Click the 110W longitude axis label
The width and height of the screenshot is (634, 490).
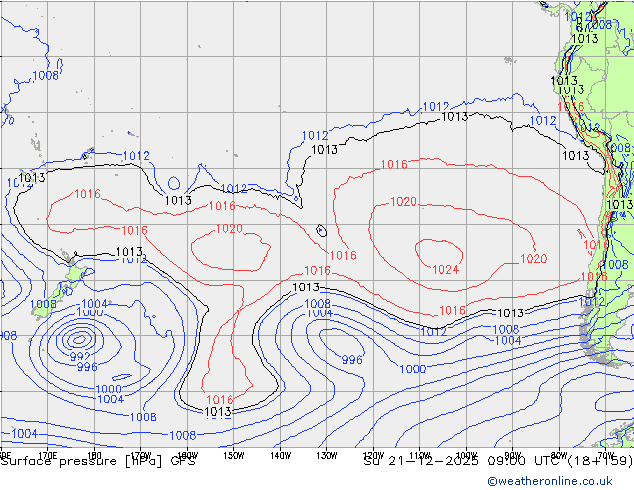pos(420,456)
